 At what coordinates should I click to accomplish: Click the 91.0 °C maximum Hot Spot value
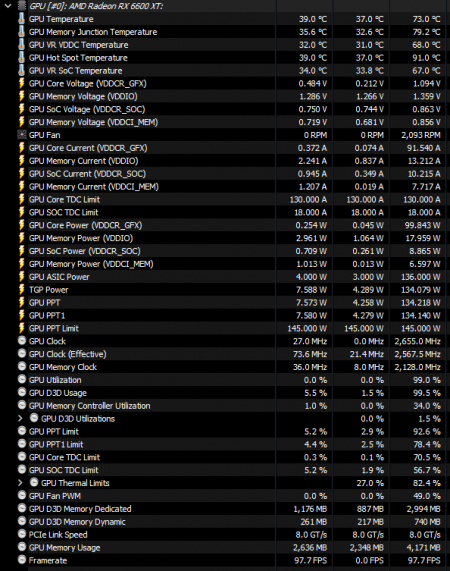coord(426,58)
